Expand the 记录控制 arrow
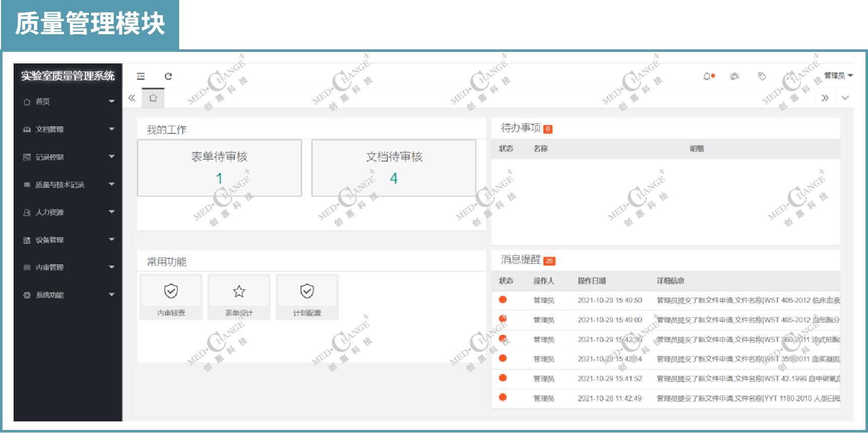This screenshot has width=868, height=433. tap(112, 157)
